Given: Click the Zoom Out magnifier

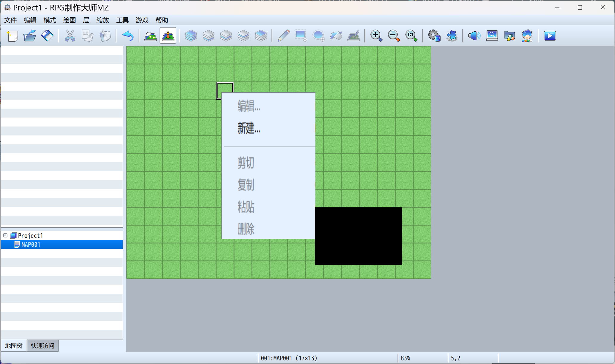Looking at the screenshot, I should (x=394, y=36).
